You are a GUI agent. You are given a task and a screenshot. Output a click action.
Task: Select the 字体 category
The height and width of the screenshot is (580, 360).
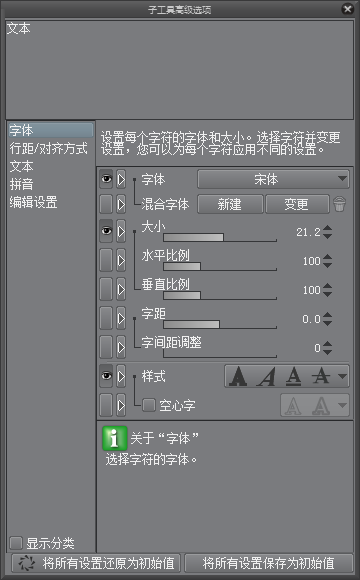click(x=51, y=130)
